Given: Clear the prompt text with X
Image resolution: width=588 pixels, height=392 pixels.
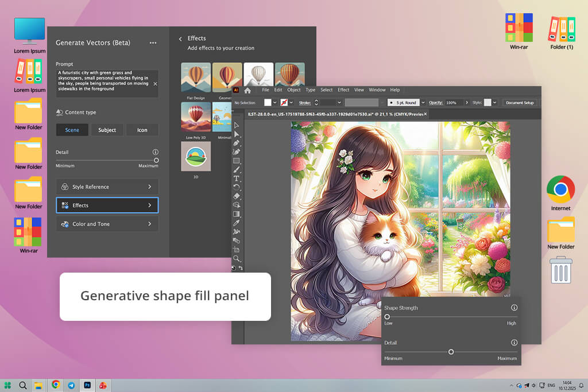Looking at the screenshot, I should click(155, 84).
